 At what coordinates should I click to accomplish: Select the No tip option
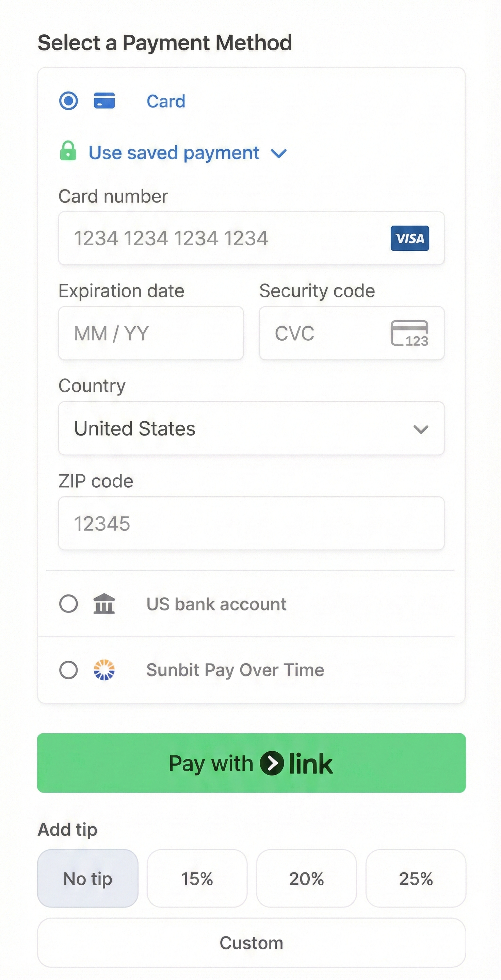pos(88,879)
